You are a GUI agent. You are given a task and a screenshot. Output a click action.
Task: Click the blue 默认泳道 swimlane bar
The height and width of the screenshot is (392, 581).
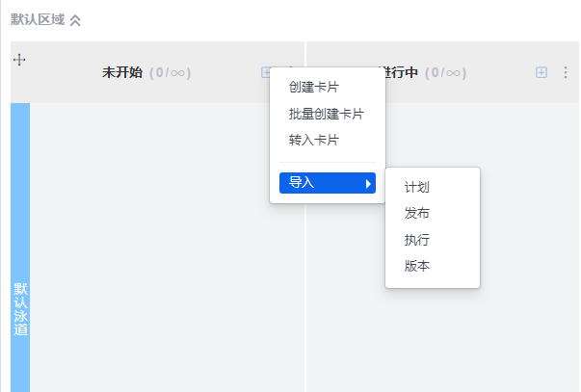[20, 248]
